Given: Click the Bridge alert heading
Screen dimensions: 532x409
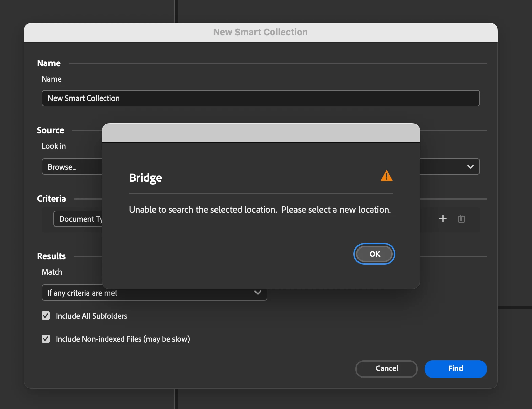Looking at the screenshot, I should tap(145, 178).
